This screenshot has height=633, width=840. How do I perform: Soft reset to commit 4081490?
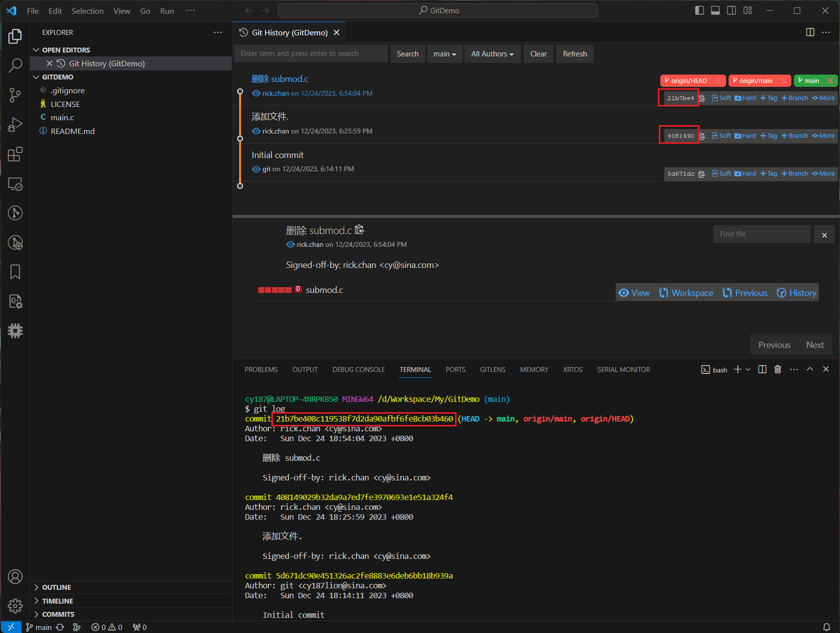pos(722,136)
